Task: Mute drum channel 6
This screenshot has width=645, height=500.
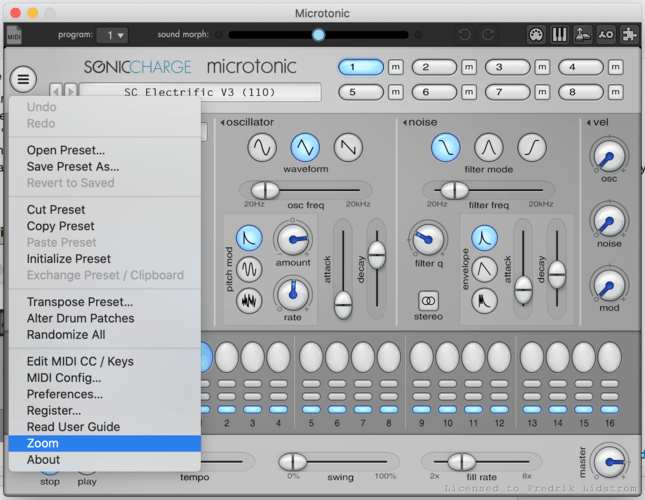Action: click(x=469, y=92)
